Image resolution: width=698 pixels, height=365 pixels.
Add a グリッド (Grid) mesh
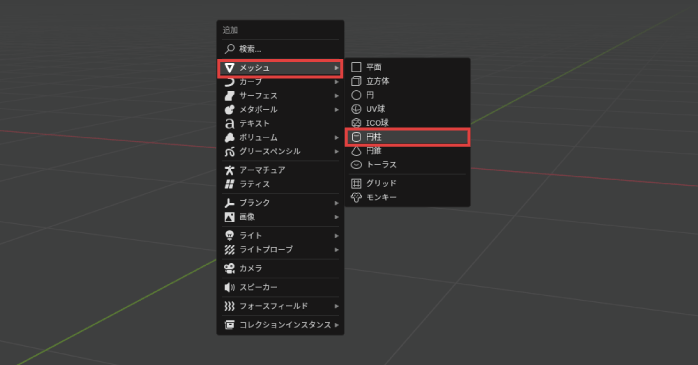pyautogui.click(x=407, y=183)
